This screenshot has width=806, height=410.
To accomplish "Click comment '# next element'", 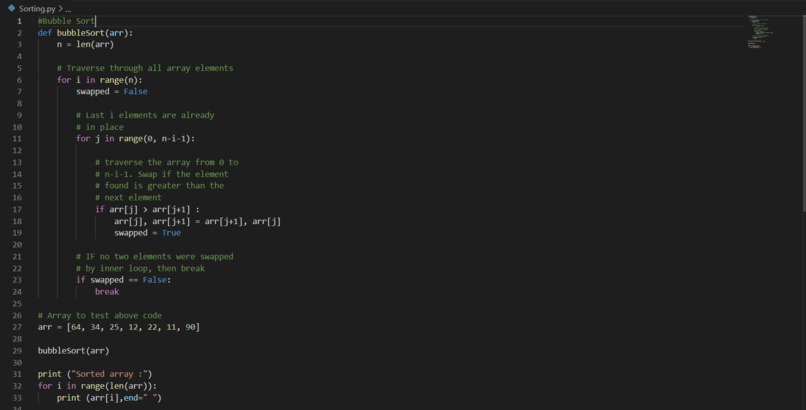I will (128, 197).
